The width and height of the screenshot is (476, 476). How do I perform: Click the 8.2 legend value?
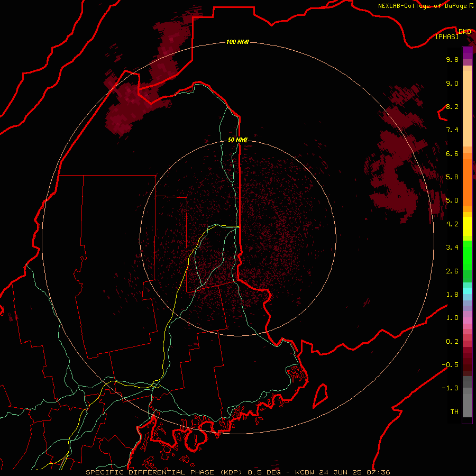(452, 106)
